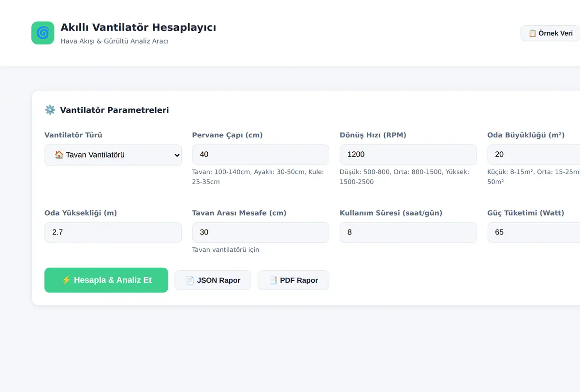Open the Vantilatör Türü dropdown
This screenshot has width=580, height=392.
coord(113,155)
